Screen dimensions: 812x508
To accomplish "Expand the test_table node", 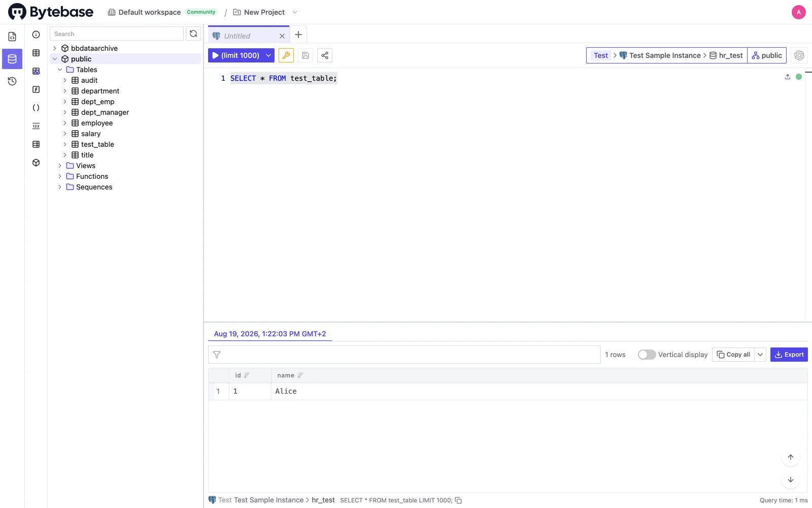I will pyautogui.click(x=65, y=144).
